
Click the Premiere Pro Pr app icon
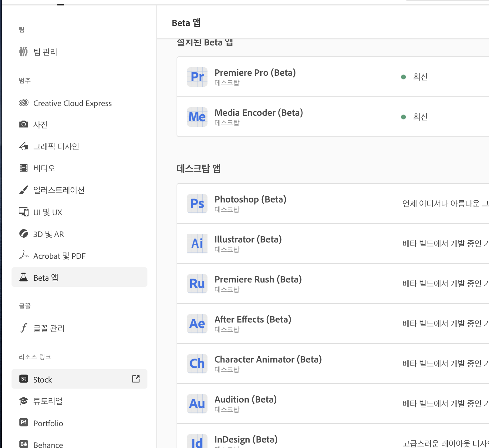tap(197, 77)
